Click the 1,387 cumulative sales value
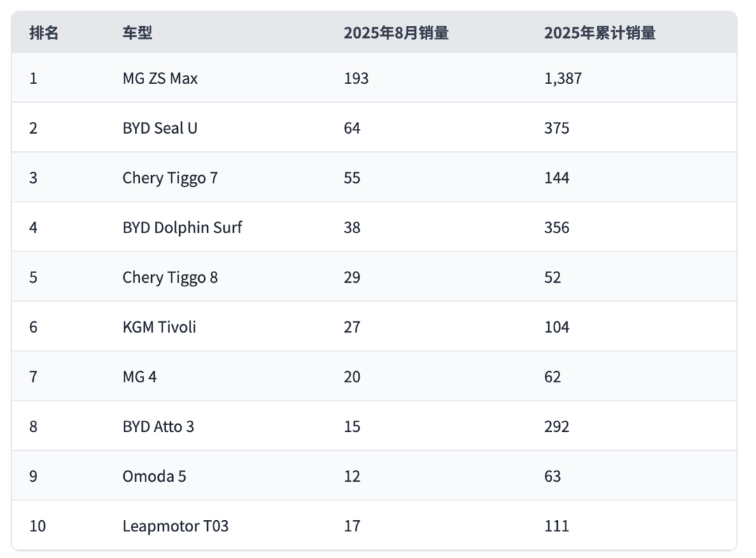Screen dimensions: 756x558 [x=563, y=78]
